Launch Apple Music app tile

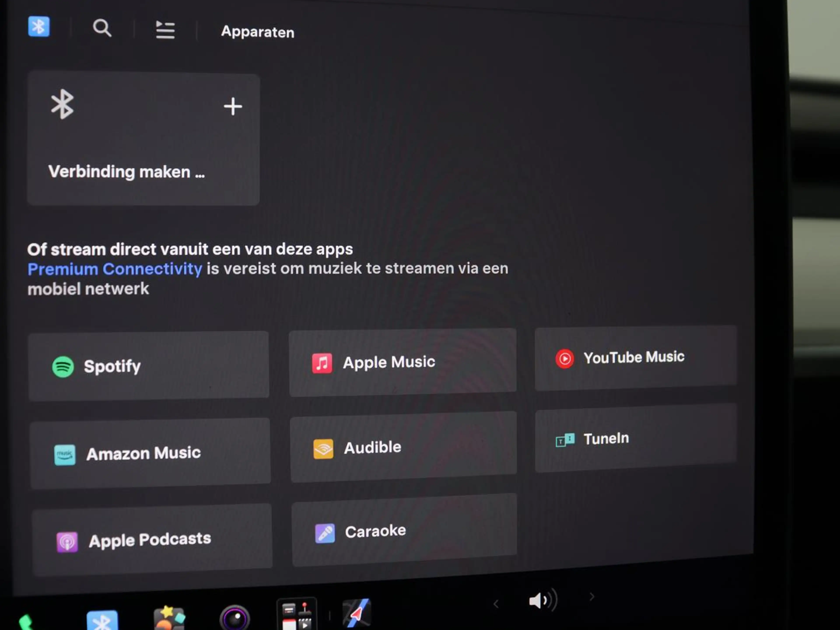[x=402, y=362]
